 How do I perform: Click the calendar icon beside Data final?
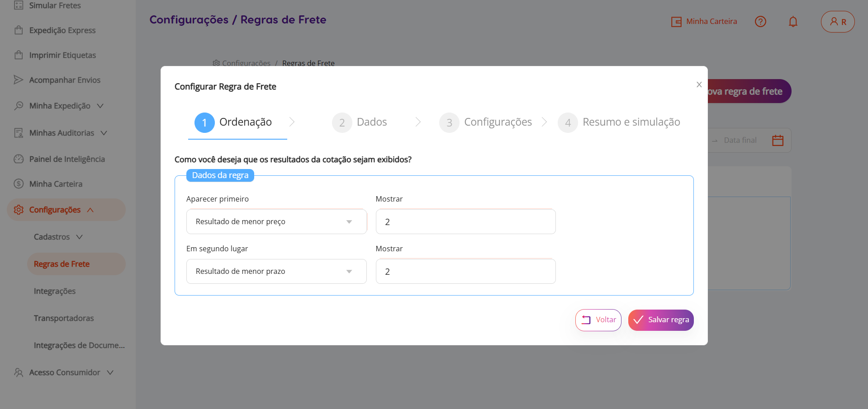778,141
